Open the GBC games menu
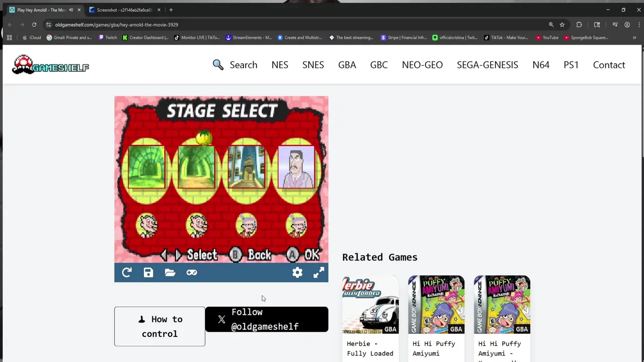The image size is (644, 362). (379, 65)
